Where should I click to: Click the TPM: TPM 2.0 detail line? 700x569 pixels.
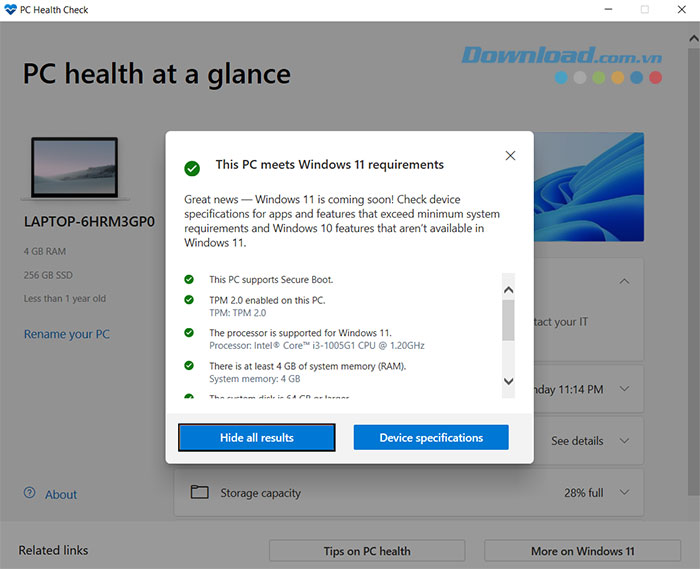pyautogui.click(x=238, y=313)
